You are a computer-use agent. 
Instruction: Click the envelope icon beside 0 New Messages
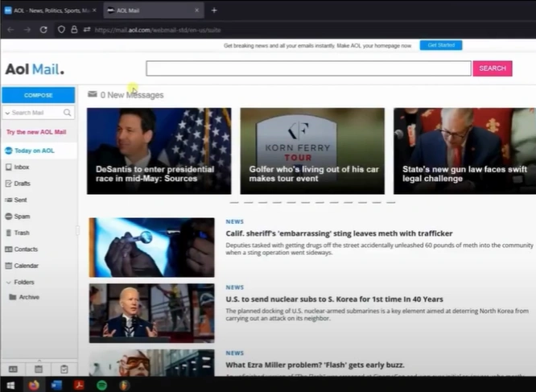point(93,94)
